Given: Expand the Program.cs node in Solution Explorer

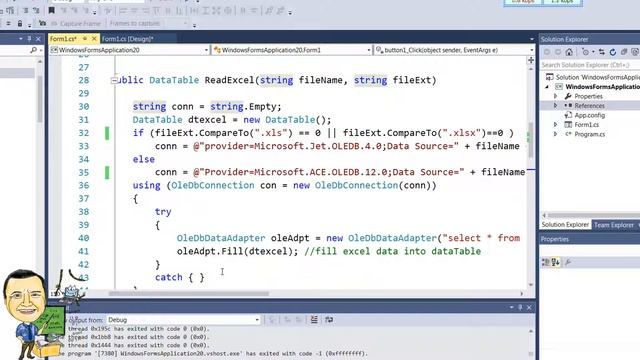Looking at the screenshot, I should (x=556, y=133).
